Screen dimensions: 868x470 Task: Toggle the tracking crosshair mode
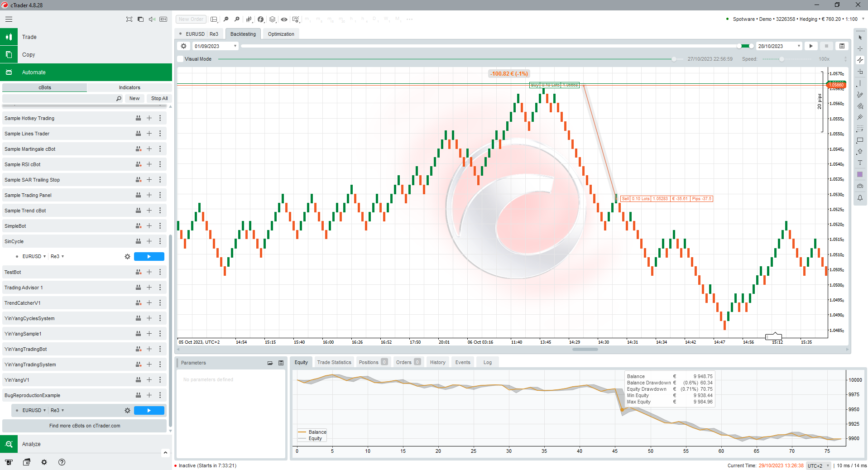pyautogui.click(x=860, y=60)
